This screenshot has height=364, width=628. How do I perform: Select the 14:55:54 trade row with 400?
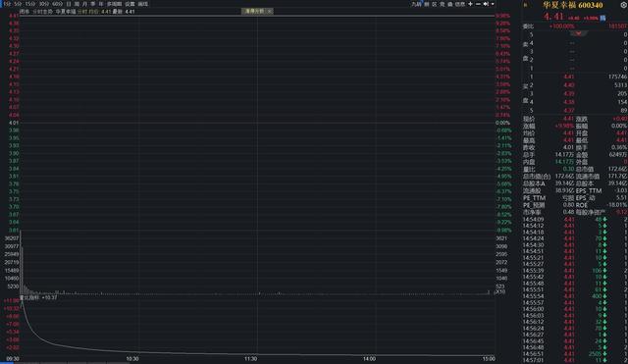[x=575, y=296]
